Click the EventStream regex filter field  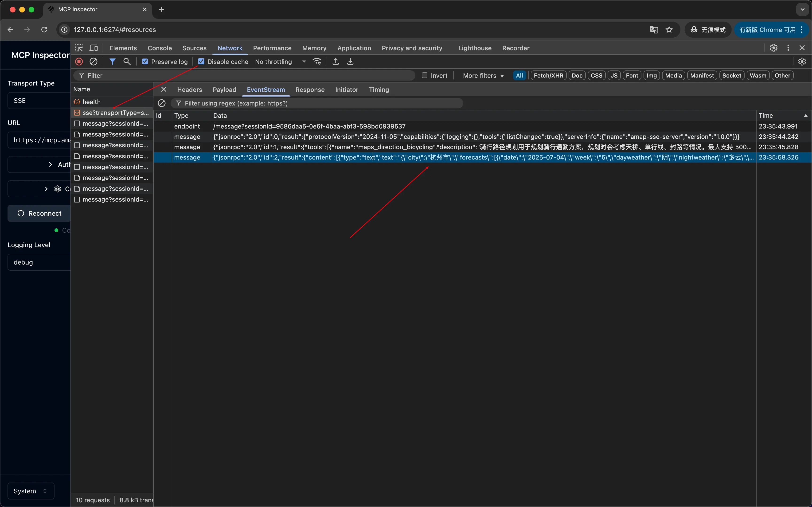[x=317, y=103]
